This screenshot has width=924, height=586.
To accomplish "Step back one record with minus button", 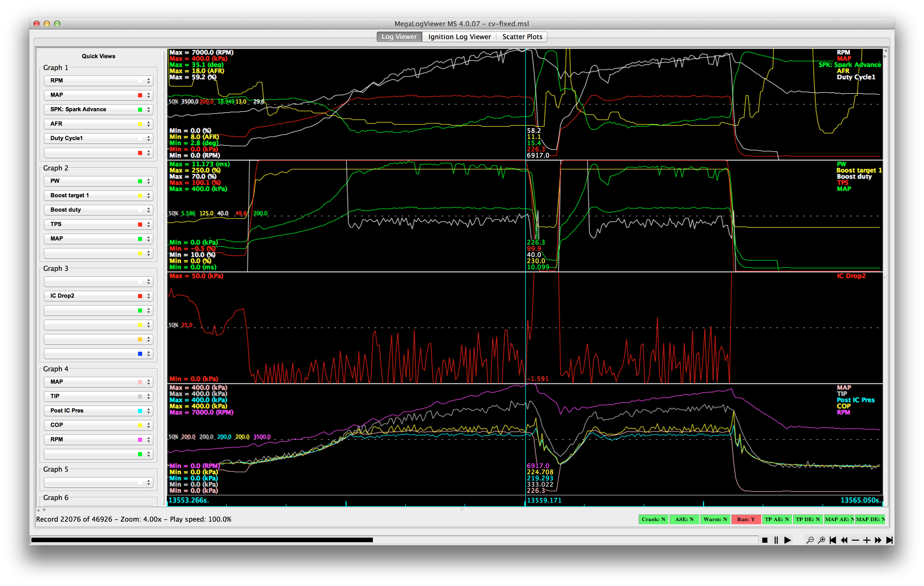I will (855, 540).
